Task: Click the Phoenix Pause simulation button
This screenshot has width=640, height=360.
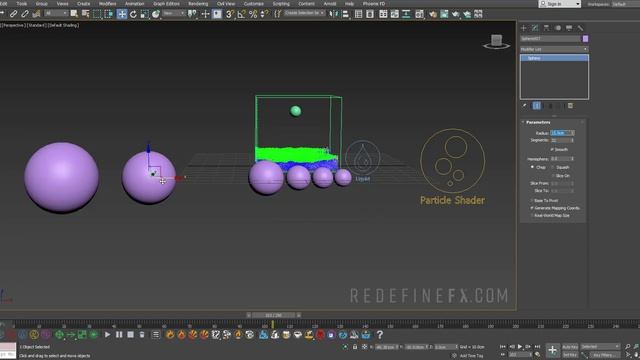Action: [119, 335]
